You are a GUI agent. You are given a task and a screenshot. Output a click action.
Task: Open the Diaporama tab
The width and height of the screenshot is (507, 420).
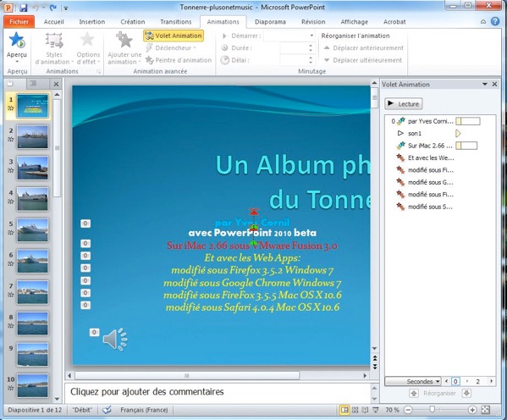[x=270, y=22]
